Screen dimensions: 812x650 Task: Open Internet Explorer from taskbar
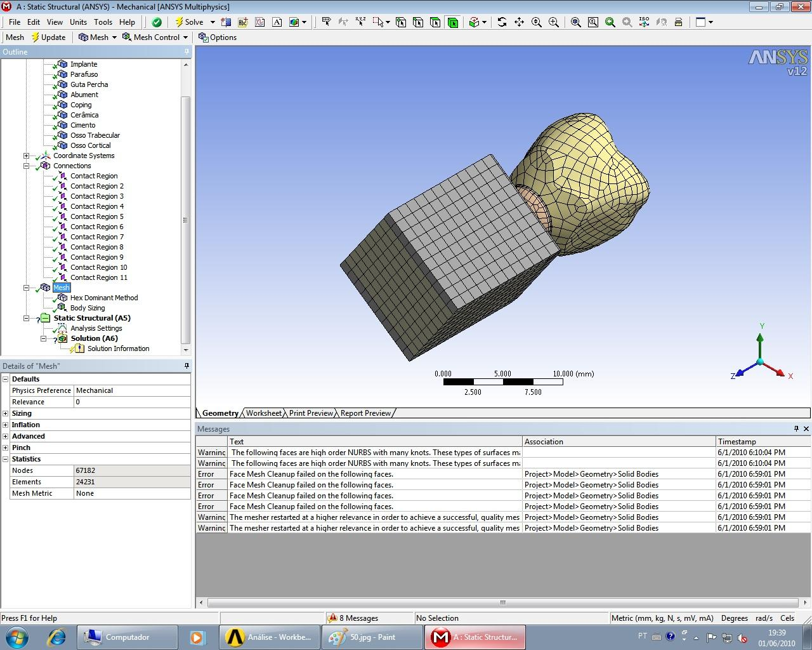pyautogui.click(x=56, y=637)
